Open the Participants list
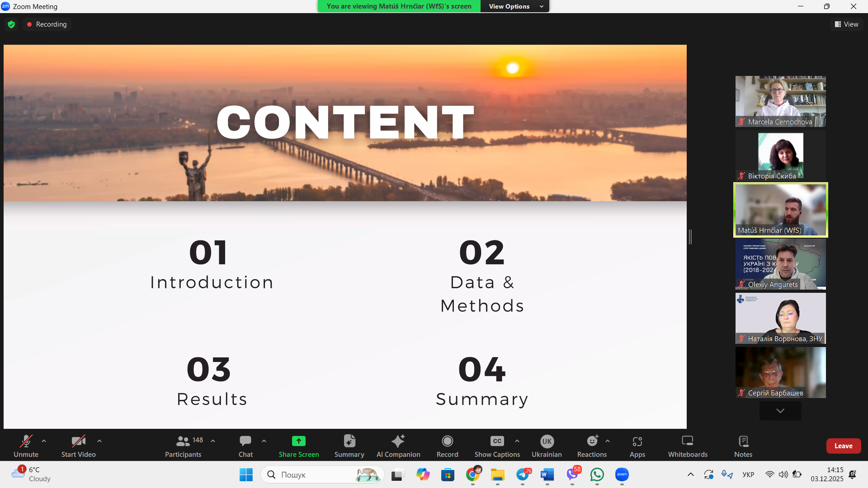Screen dimensions: 868x488 tap(183, 445)
